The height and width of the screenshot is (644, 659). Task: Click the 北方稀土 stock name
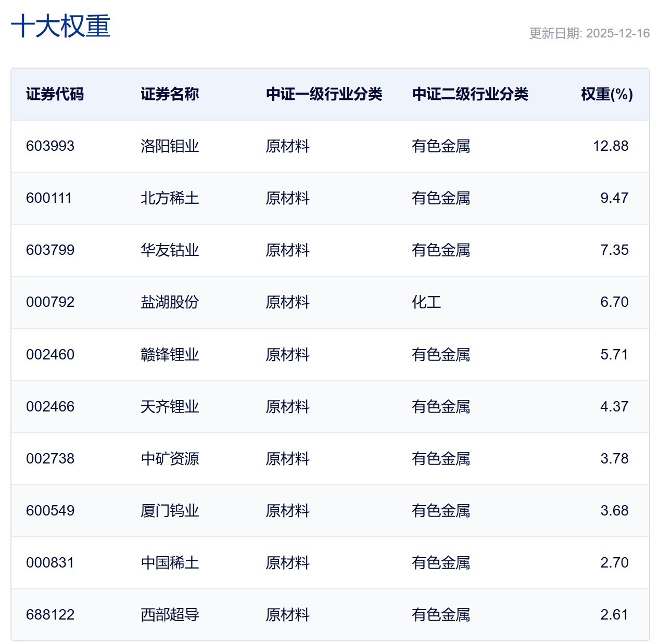170,198
